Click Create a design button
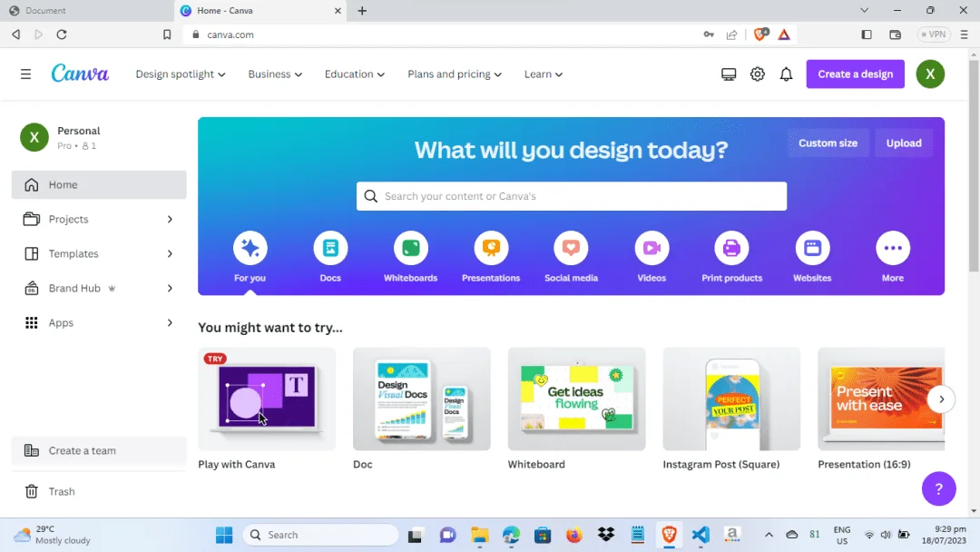This screenshot has height=552, width=980. click(x=855, y=74)
